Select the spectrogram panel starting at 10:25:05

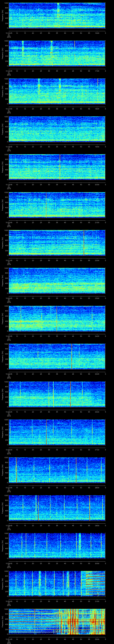57,394
